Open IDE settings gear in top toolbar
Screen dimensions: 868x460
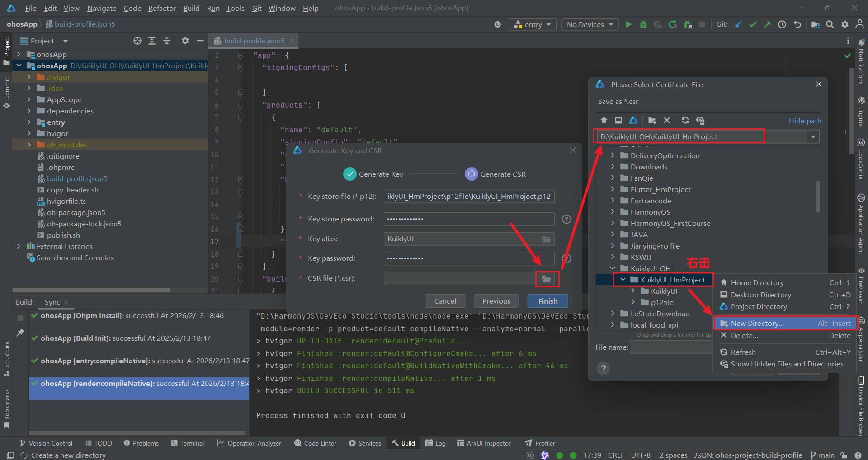pyautogui.click(x=845, y=24)
